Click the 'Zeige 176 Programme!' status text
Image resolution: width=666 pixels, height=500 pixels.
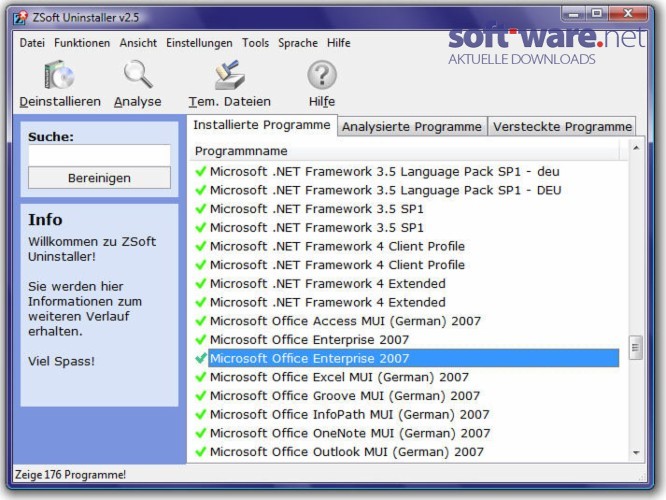(x=71, y=475)
